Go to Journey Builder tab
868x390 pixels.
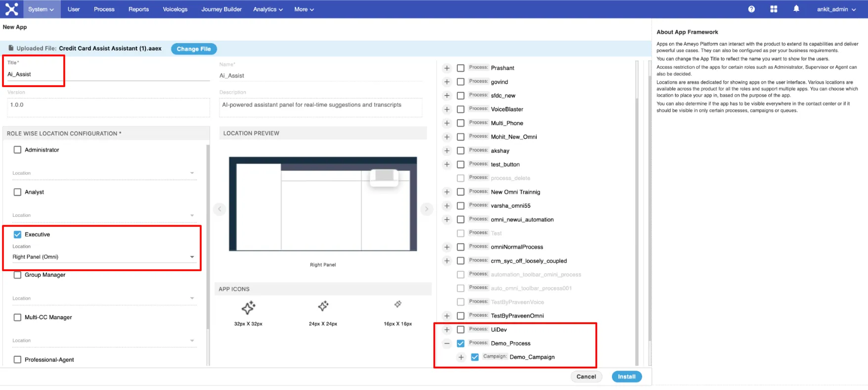pyautogui.click(x=221, y=9)
